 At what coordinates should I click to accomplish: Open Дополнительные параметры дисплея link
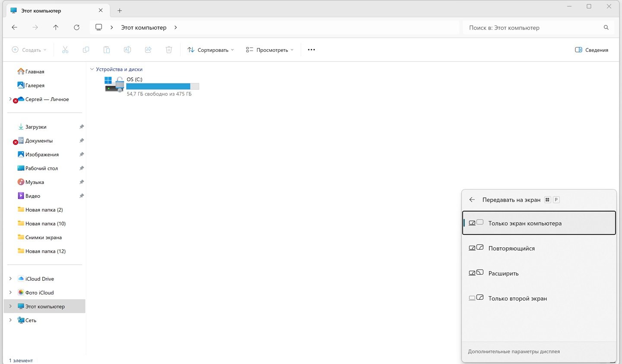(x=514, y=351)
